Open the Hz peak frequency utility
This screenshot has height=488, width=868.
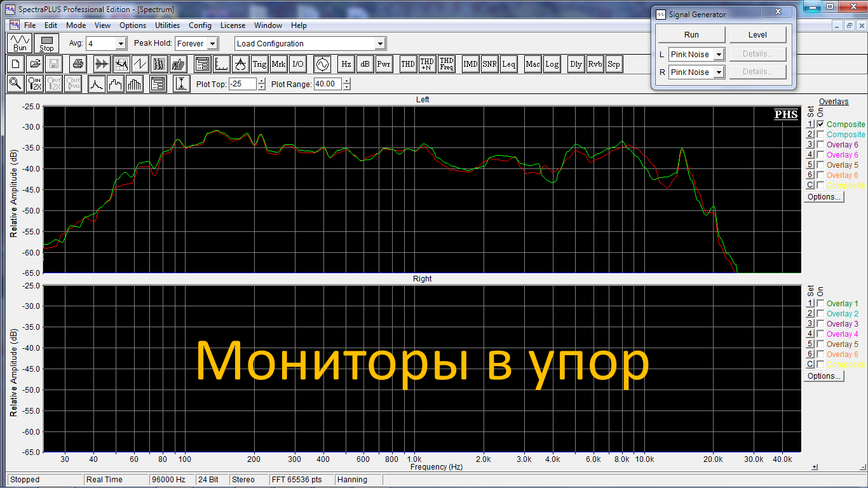(x=346, y=64)
